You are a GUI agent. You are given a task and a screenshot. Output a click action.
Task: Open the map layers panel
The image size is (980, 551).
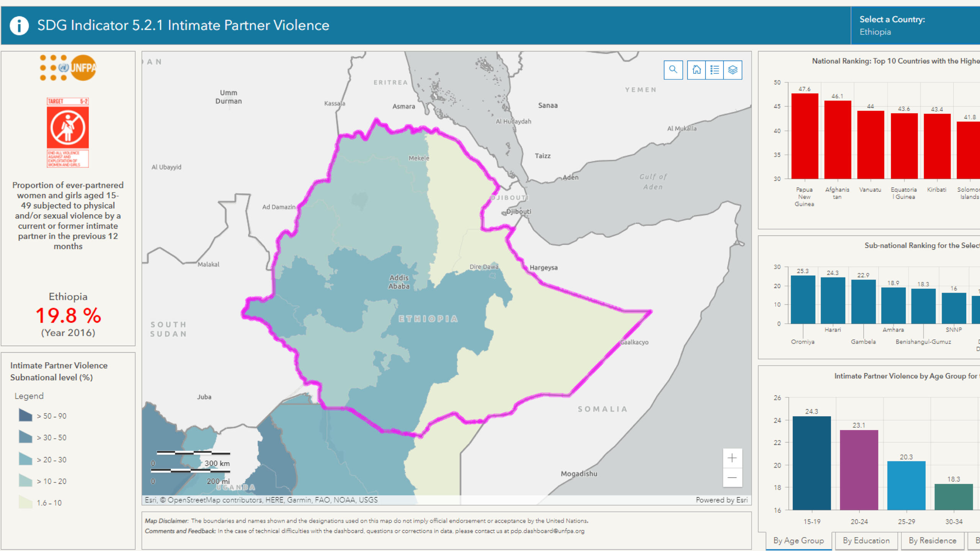pyautogui.click(x=733, y=70)
